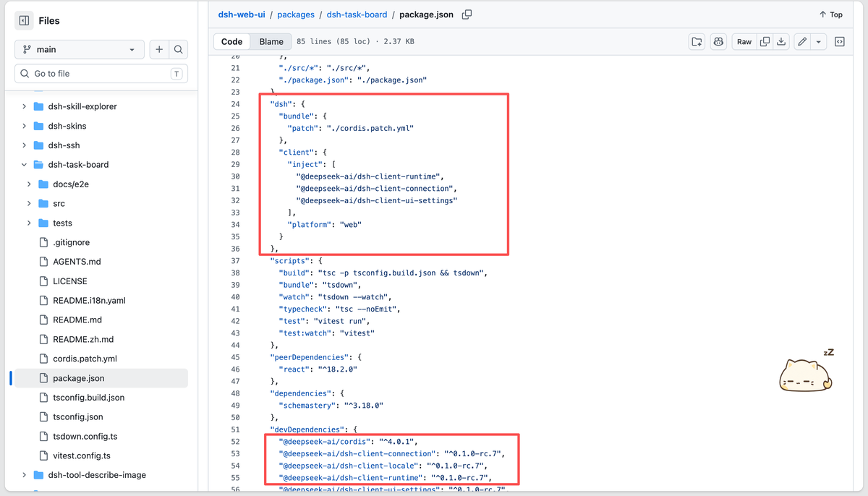Open the LICENSE file

(x=69, y=281)
